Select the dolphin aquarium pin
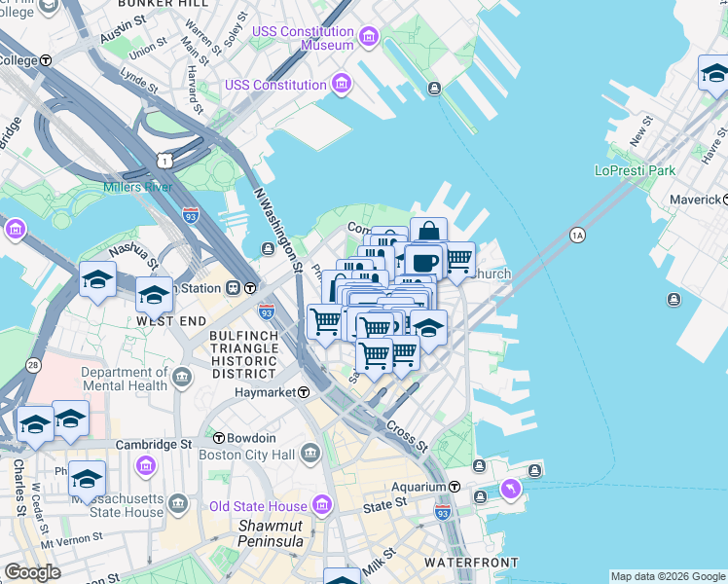The height and width of the screenshot is (584, 728). coord(511,491)
